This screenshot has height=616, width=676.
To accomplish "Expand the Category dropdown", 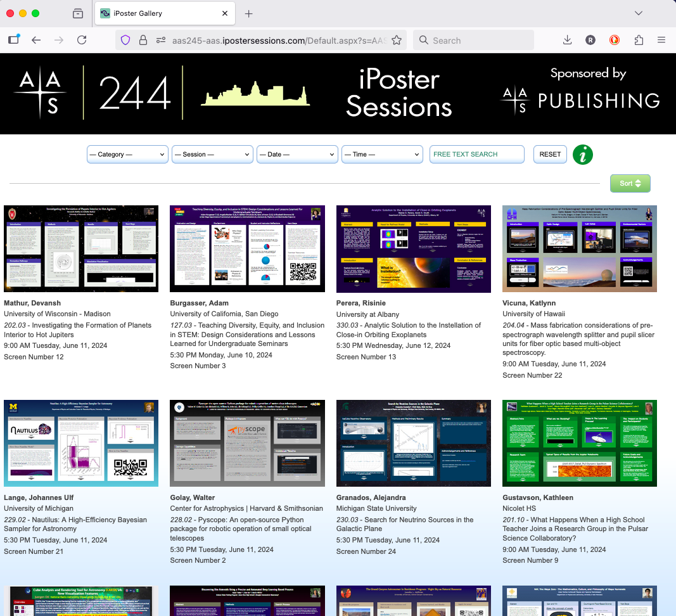I will click(127, 154).
